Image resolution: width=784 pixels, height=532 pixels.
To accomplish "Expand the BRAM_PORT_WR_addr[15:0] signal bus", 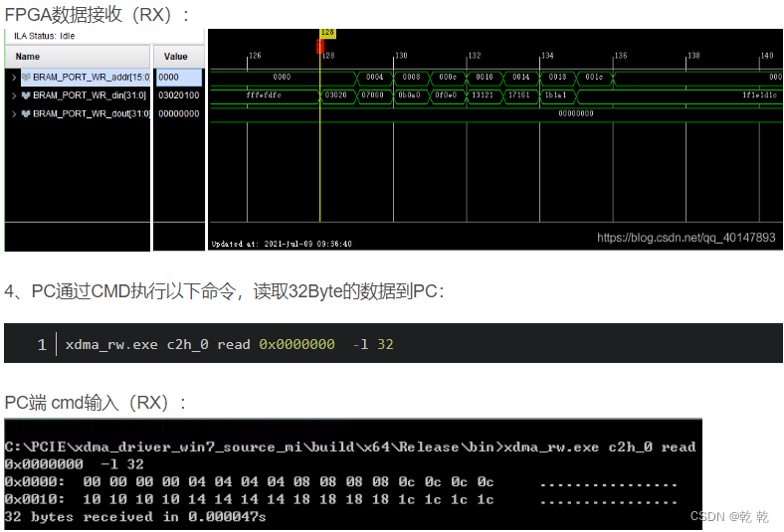I will tap(14, 78).
